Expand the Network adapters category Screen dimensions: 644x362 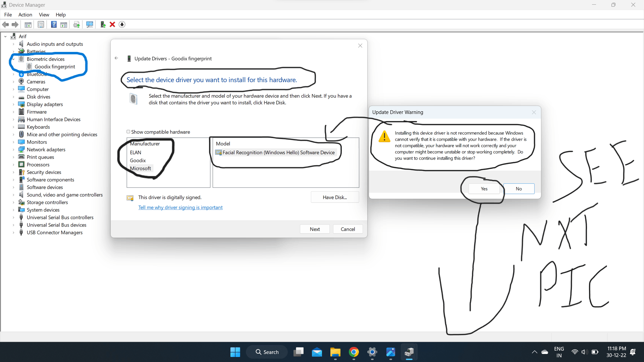[x=13, y=149]
